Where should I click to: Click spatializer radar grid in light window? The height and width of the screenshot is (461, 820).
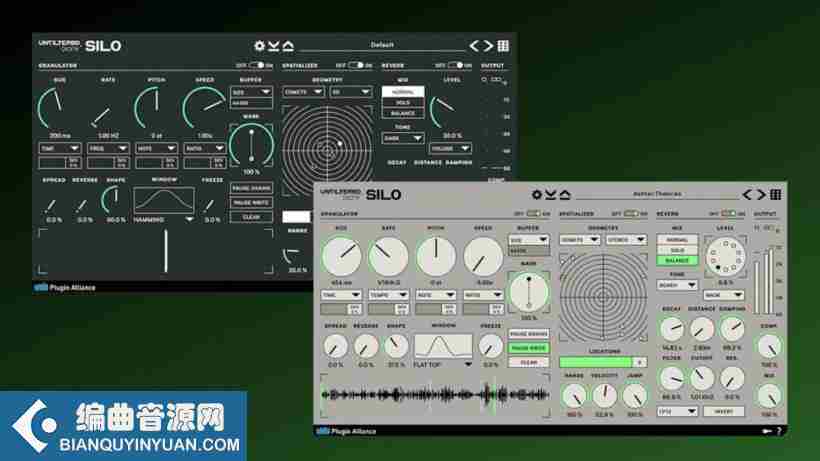click(603, 296)
